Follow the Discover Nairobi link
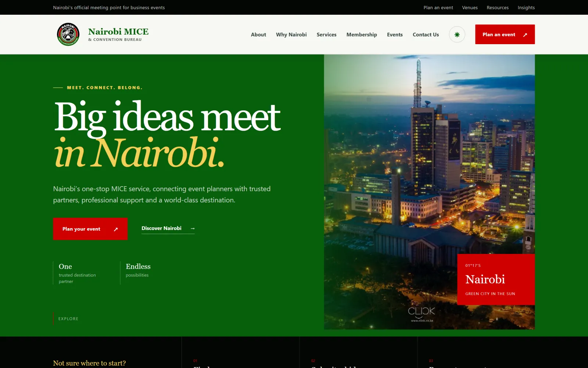 (168, 229)
